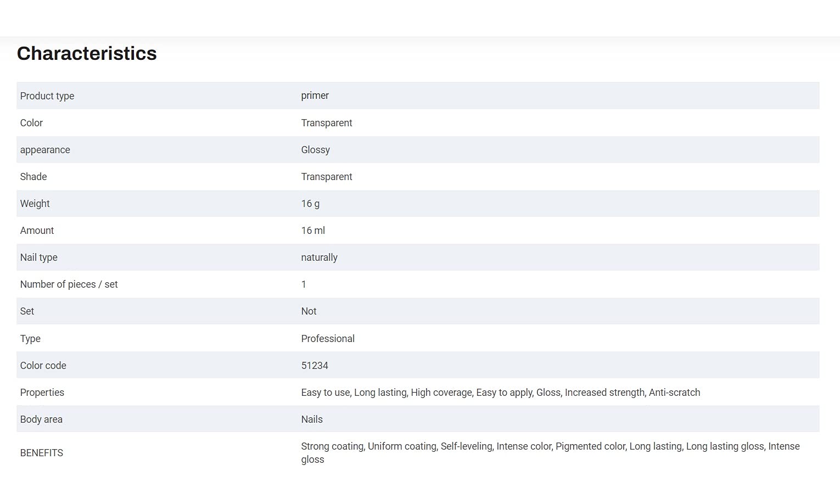Click the 16 g weight value
This screenshot has width=840, height=504.
pyautogui.click(x=310, y=204)
